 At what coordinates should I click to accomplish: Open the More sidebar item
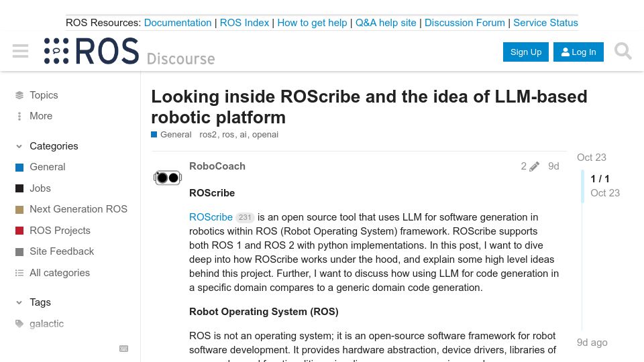point(41,116)
